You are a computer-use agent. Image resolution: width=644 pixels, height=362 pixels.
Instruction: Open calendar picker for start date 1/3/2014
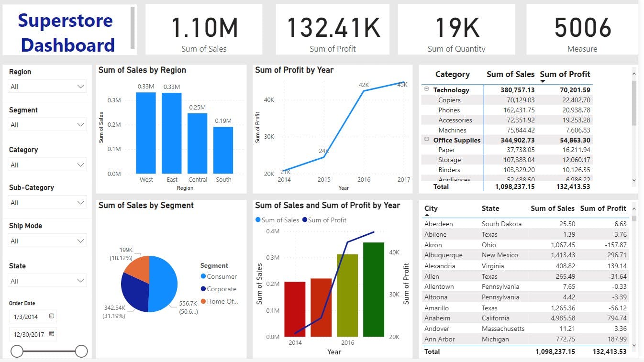(x=52, y=316)
